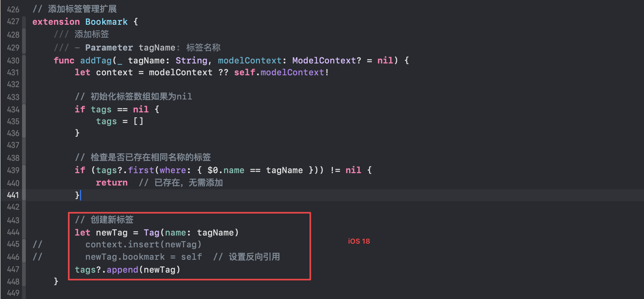The image size is (644, 299).
Task: Click line number 441 in the gutter
Action: pos(13,195)
